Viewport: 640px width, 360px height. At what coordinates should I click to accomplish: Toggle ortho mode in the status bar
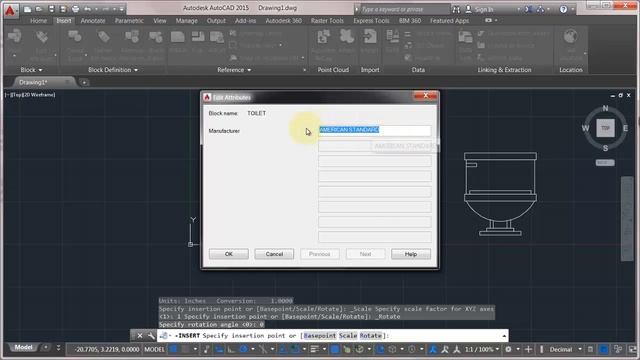tap(231, 349)
